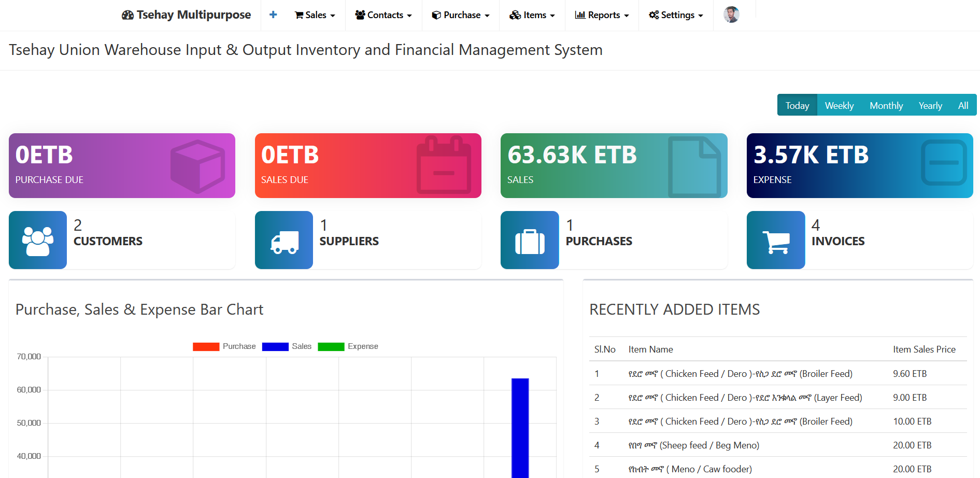Screen dimensions: 980x478
Task: Click the customers people icon tile
Action: pos(38,241)
